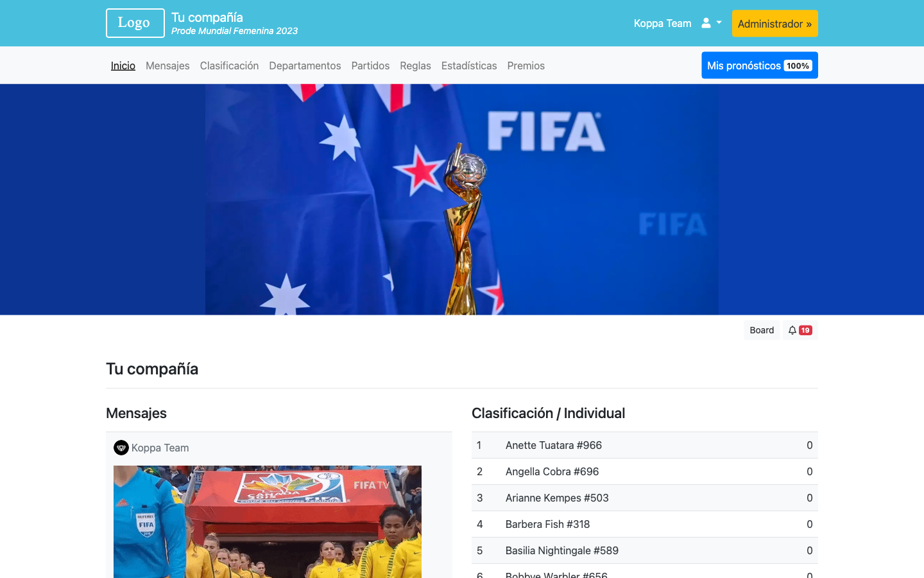Viewport: 924px width, 578px height.
Task: Switch to Clasificación page
Action: pyautogui.click(x=229, y=66)
